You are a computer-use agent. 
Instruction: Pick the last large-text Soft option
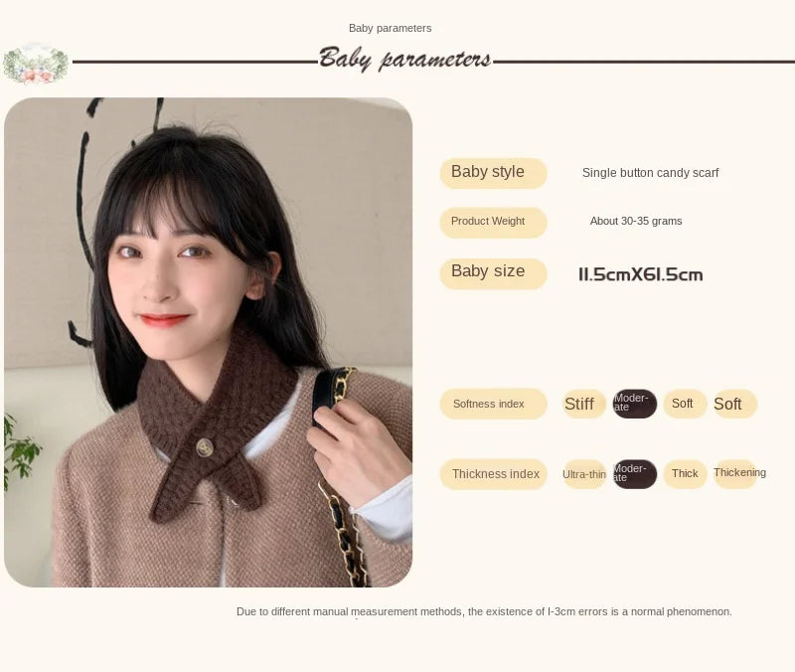pyautogui.click(x=735, y=404)
